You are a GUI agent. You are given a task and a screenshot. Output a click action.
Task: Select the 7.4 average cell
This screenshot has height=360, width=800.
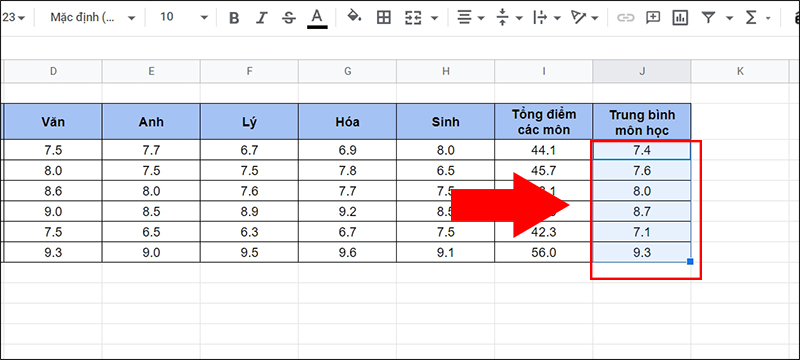[642, 150]
